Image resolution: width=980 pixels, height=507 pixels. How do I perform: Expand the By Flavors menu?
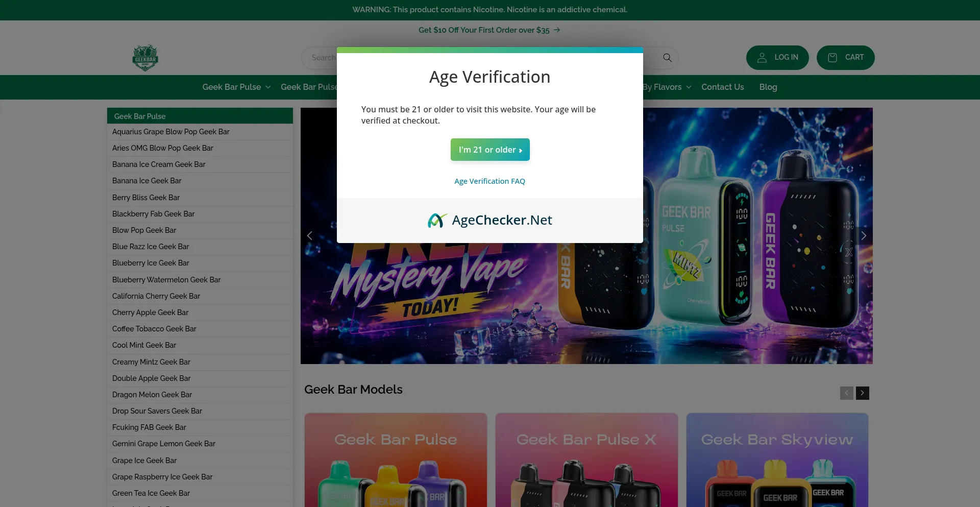point(667,87)
